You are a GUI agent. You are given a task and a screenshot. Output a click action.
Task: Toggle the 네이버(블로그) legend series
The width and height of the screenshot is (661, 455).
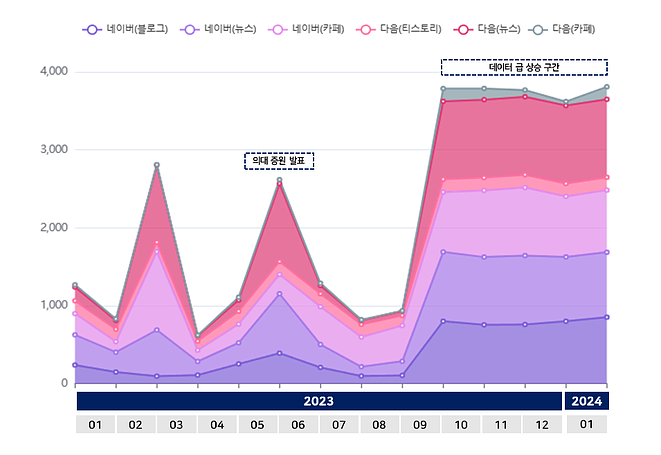pos(126,30)
